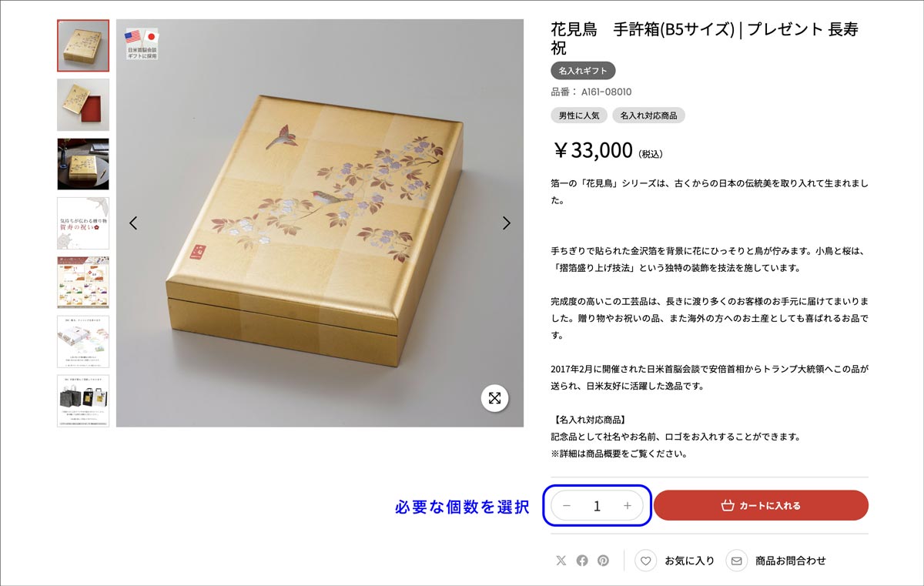Add item with カートに入れる button

coord(761,506)
